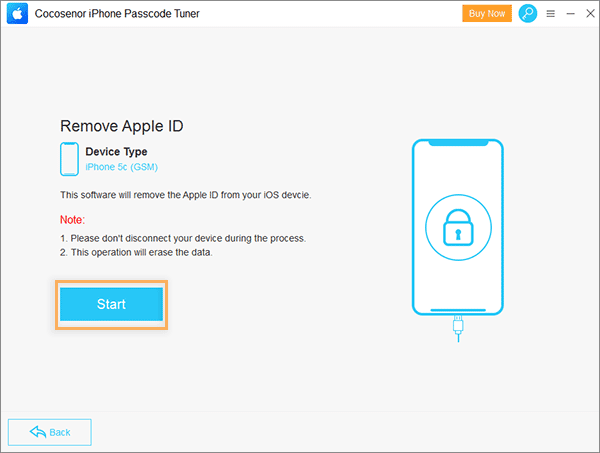Click the note about erasing data
Screen dimensions: 600x453
(136, 253)
